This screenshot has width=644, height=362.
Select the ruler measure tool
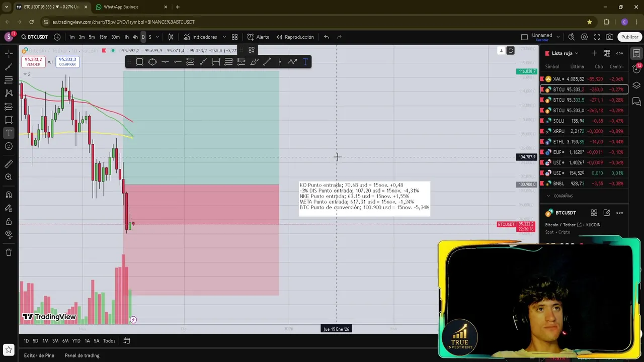(x=9, y=164)
